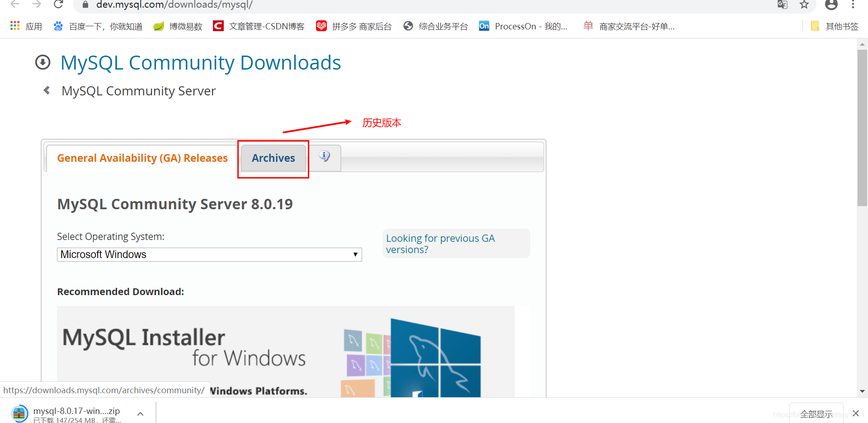This screenshot has height=423, width=868.
Task: Click the back chevron before MySQL Community Server
Action: (47, 90)
